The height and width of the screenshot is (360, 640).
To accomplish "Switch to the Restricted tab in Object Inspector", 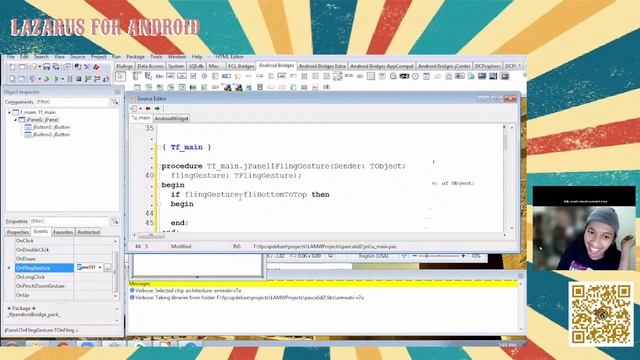I will 88,232.
